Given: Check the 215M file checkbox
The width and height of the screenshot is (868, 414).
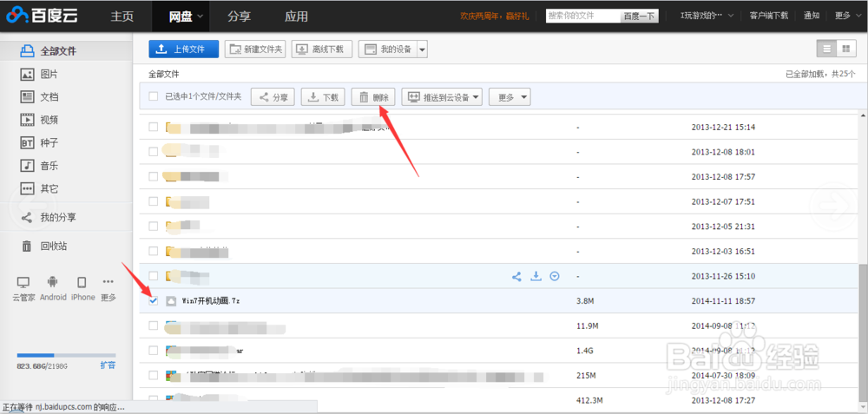Looking at the screenshot, I should point(154,375).
